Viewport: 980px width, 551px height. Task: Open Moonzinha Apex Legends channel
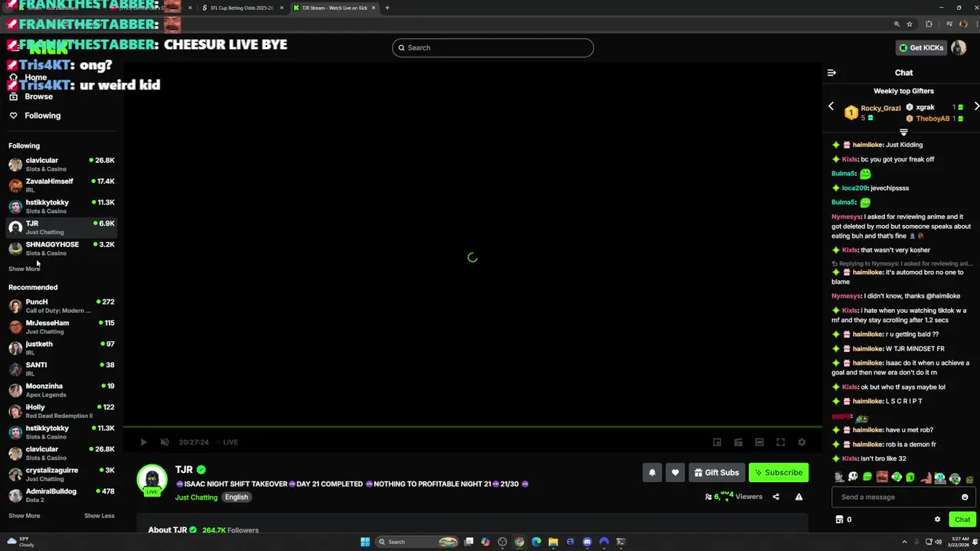click(x=61, y=390)
